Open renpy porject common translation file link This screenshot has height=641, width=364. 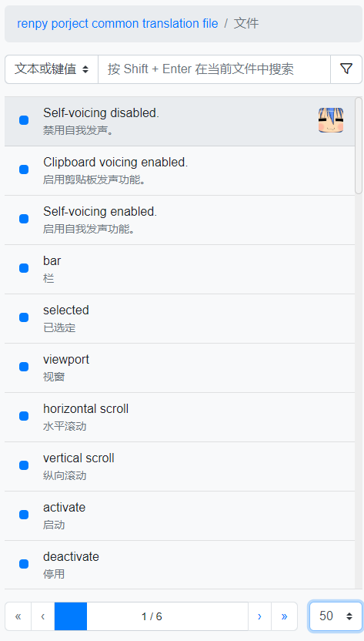pyautogui.click(x=118, y=23)
